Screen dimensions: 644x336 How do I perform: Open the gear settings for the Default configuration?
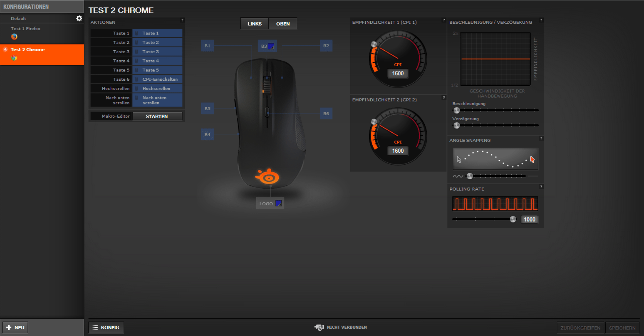[79, 18]
